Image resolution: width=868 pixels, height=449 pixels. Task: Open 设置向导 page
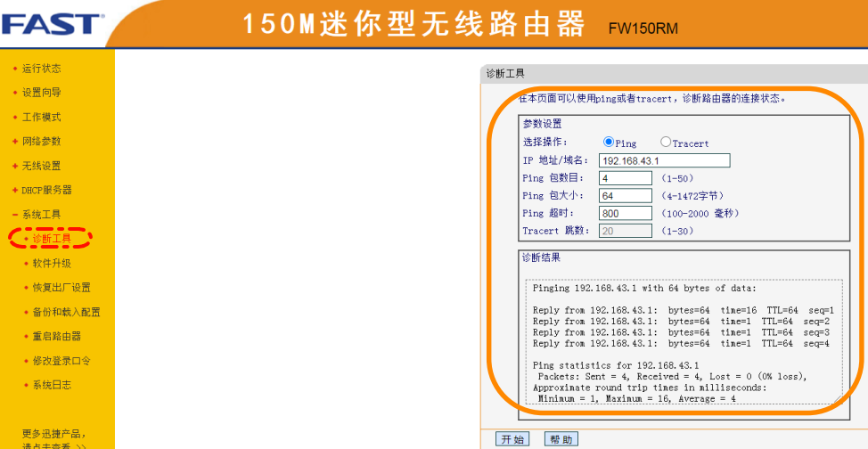click(x=41, y=93)
